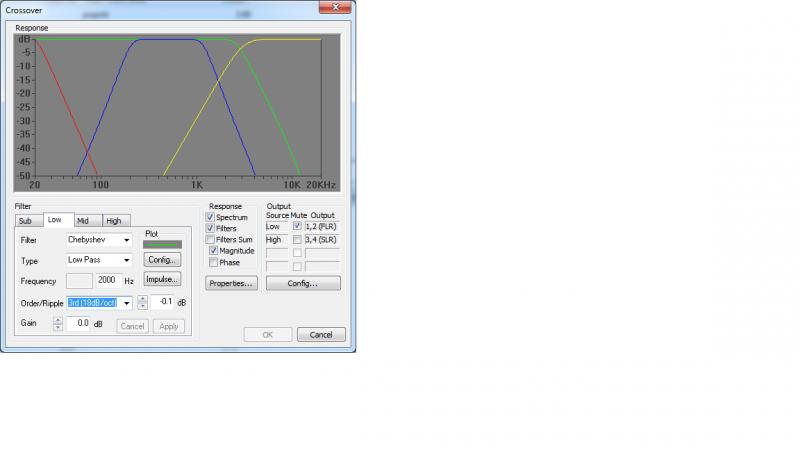The image size is (800, 450).
Task: Click the 2000 Hz frequency field
Action: click(x=109, y=280)
